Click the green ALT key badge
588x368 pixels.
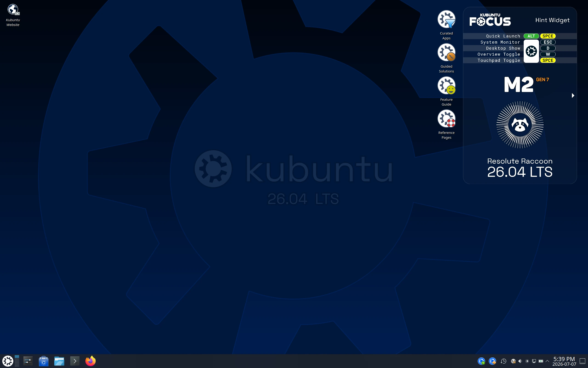(x=531, y=36)
